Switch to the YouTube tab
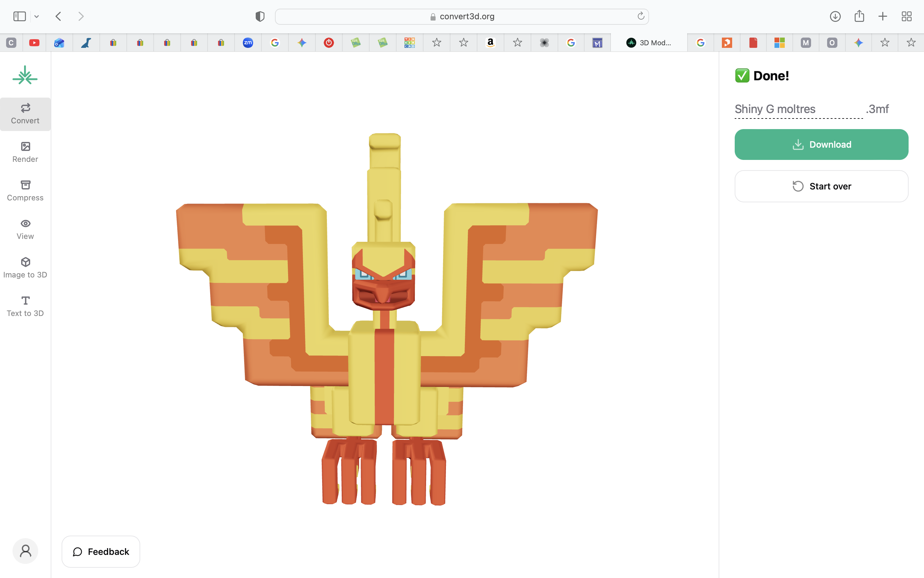 [x=34, y=43]
